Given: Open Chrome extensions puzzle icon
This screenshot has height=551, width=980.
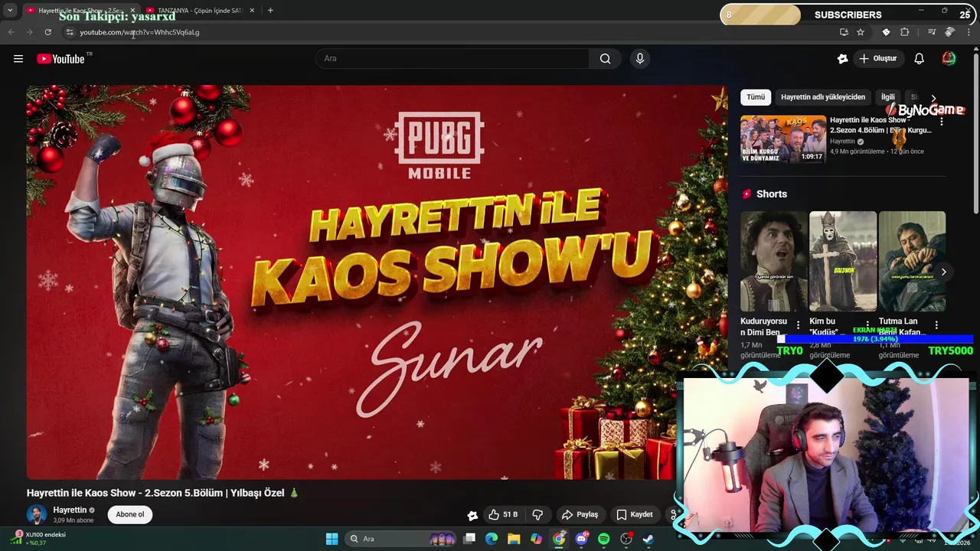Looking at the screenshot, I should tap(905, 32).
